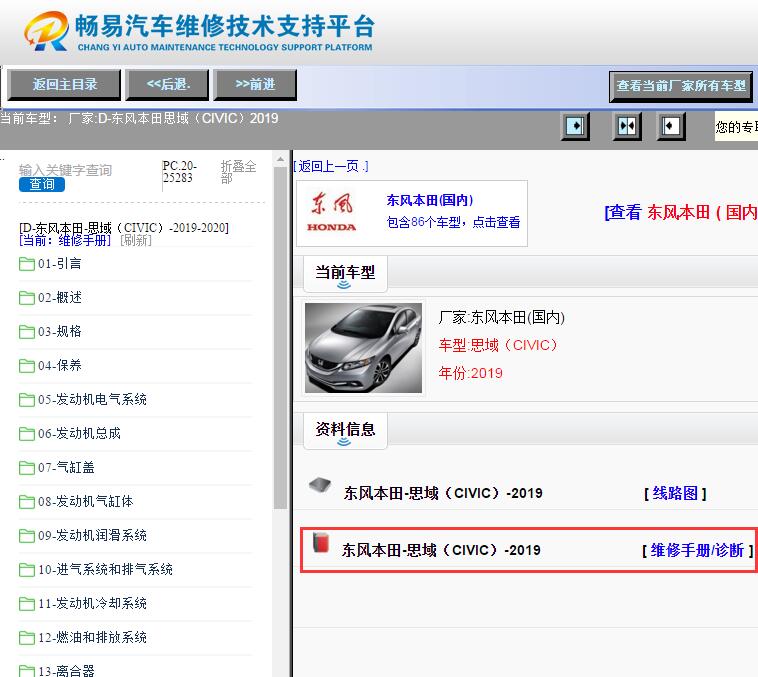
Task: Open the 东风本田(国内) brand link
Action: [430, 200]
